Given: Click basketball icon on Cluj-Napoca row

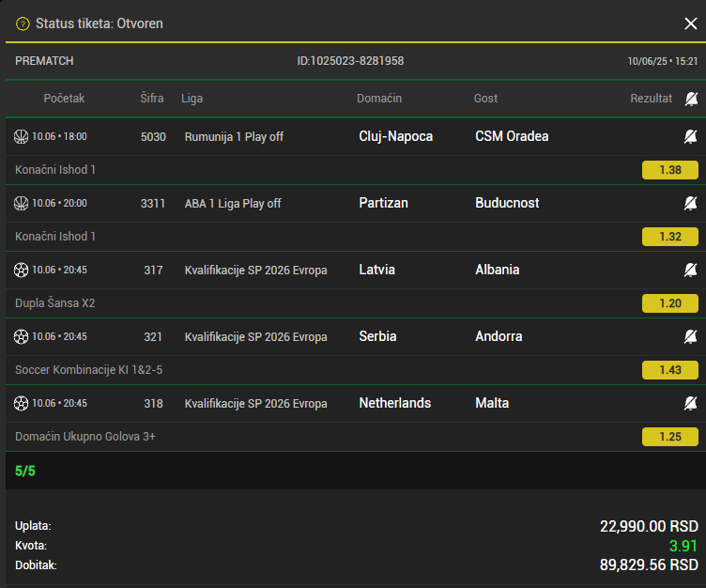Looking at the screenshot, I should pos(21,136).
